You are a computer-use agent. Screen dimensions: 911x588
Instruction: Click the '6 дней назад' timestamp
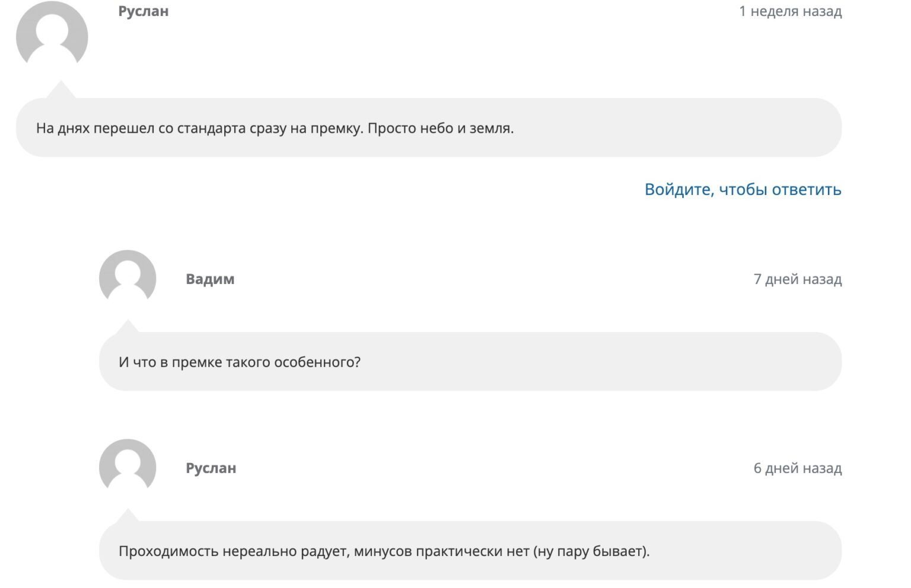(797, 468)
